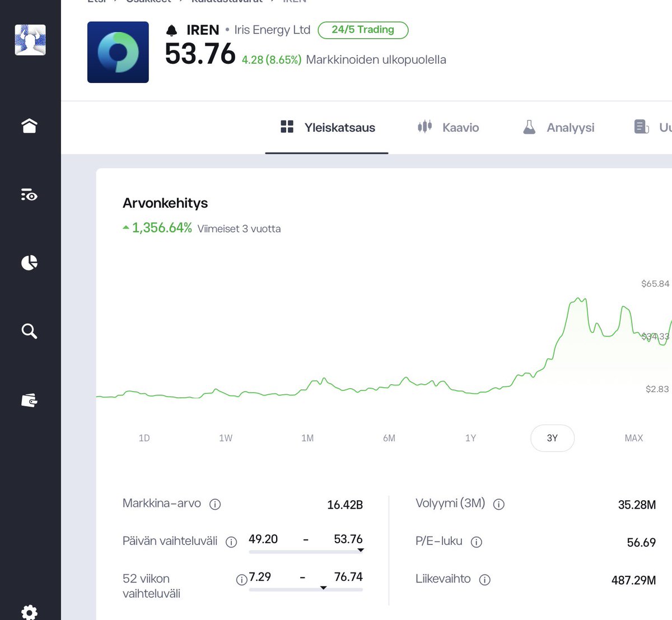
Task: Show info for Markkina-arvo
Action: (x=215, y=504)
